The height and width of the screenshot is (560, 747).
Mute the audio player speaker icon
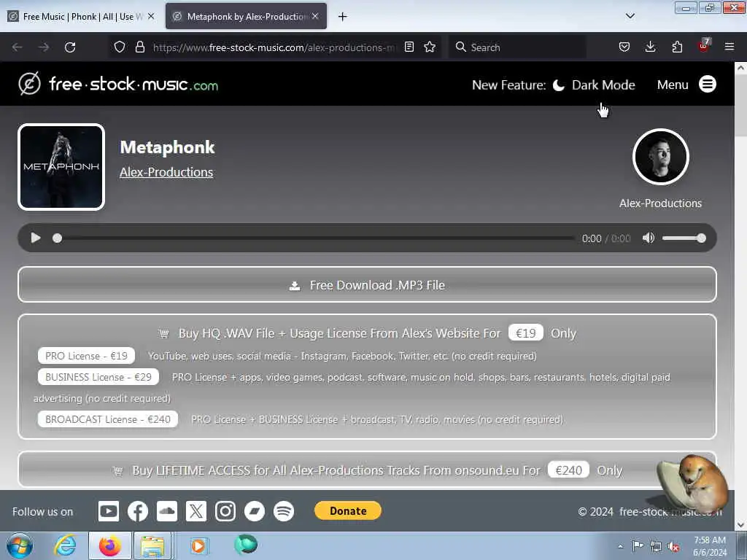tap(649, 238)
